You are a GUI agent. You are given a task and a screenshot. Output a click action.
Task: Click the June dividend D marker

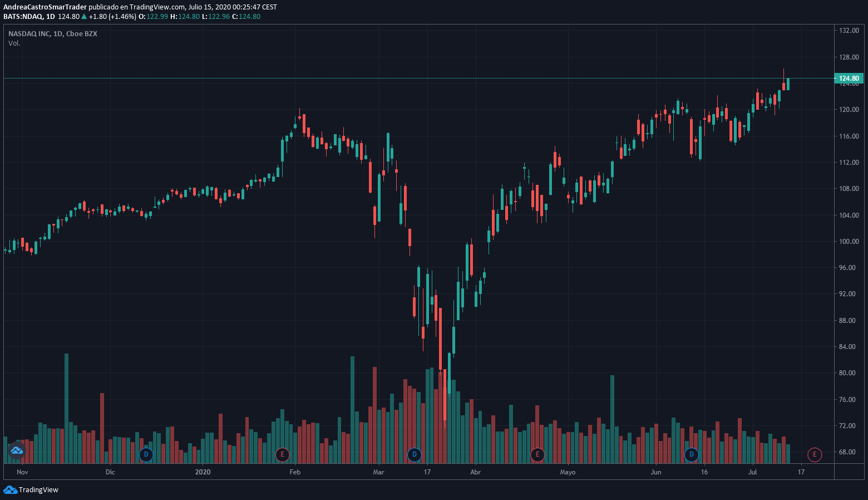point(691,454)
